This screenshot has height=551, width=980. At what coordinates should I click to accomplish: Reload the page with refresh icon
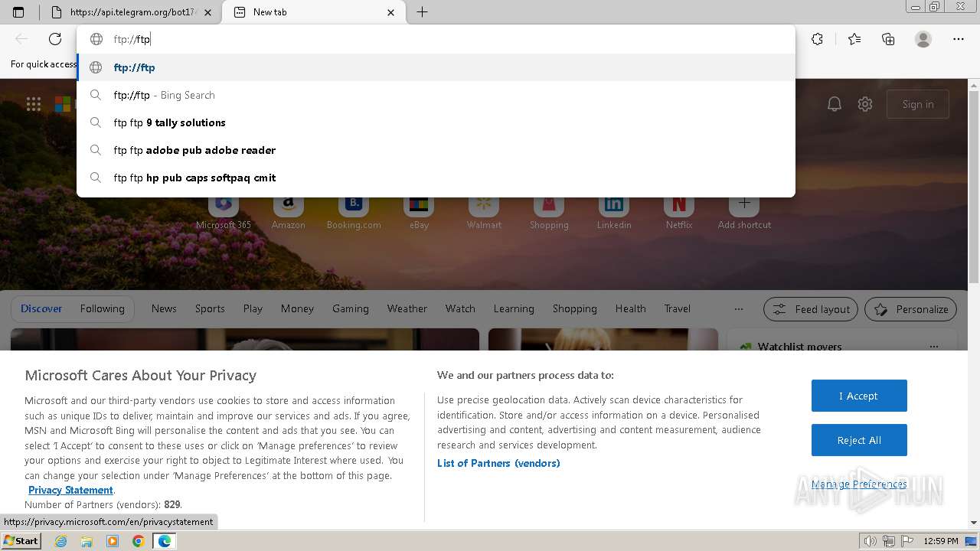(55, 39)
